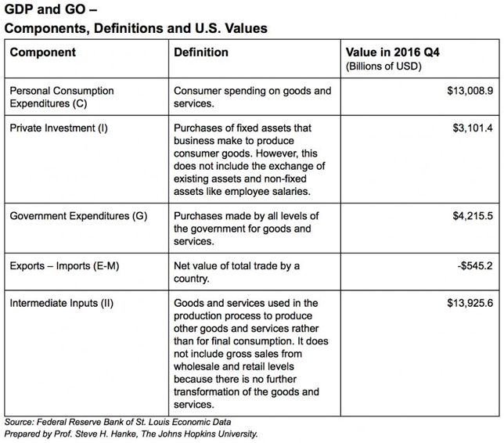Click the Federal Reserve Bank source line

coord(117,422)
